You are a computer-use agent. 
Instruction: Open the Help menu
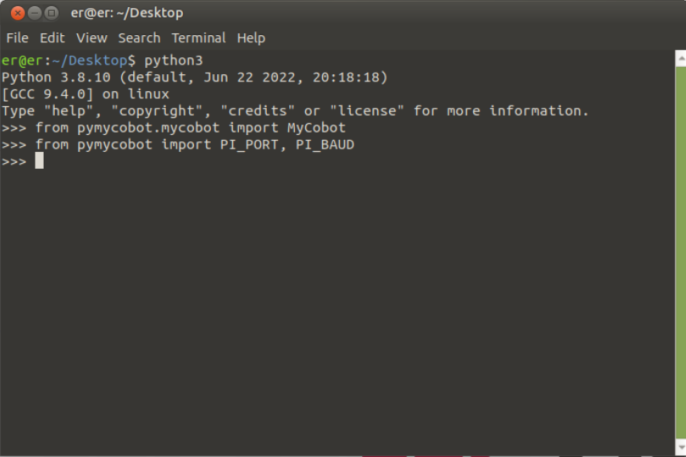pos(251,38)
